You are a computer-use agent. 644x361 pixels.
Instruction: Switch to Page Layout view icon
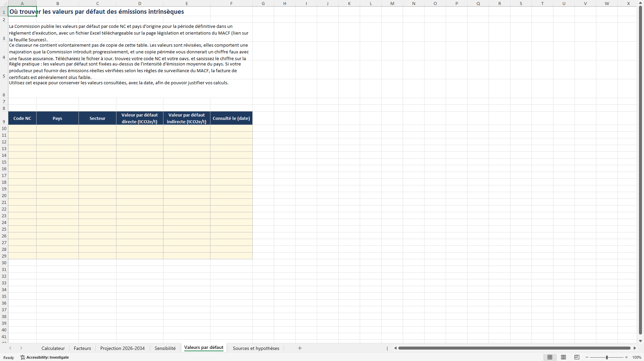(563, 357)
